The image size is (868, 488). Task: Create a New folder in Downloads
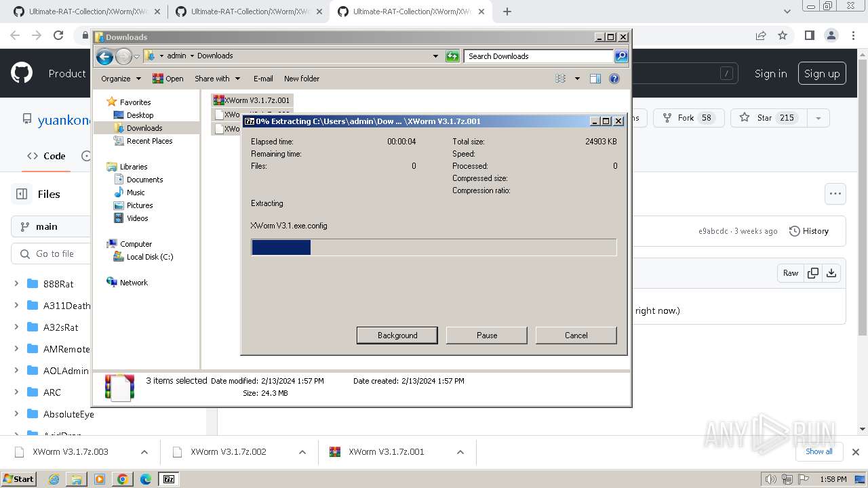(x=302, y=79)
